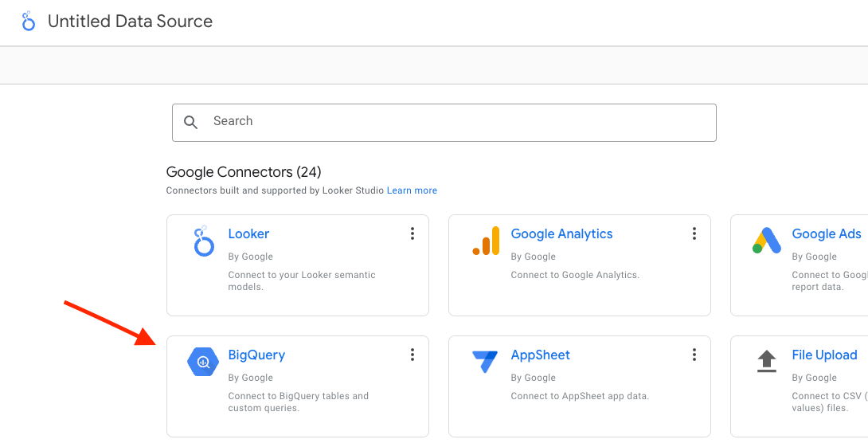Choose the File Upload connector title
Screen dimensions: 868x447
point(824,355)
